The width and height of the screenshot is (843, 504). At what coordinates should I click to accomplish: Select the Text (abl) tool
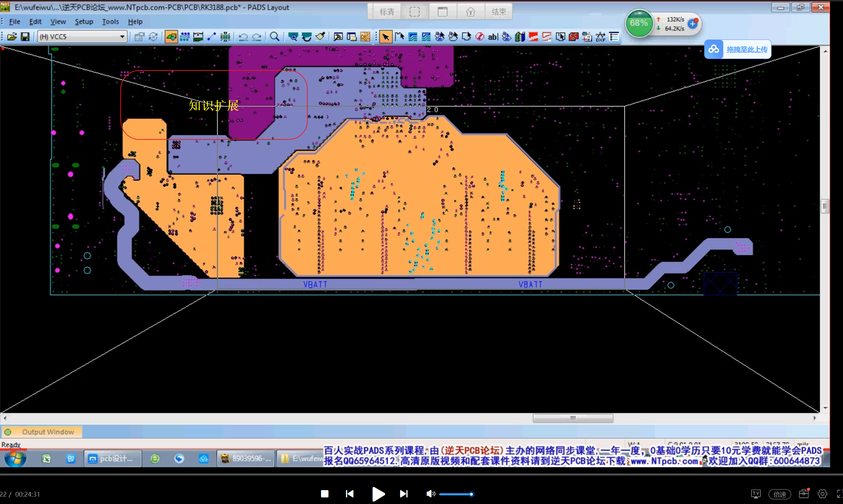point(493,36)
